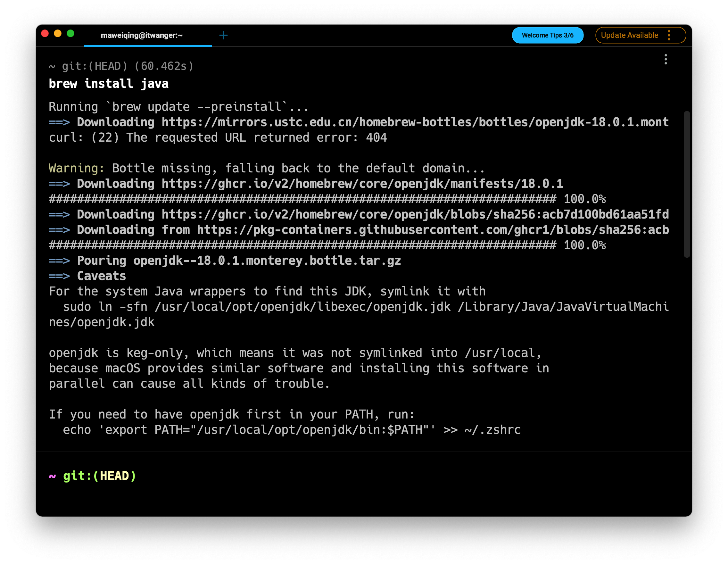Open a new tab with plus icon
The image size is (728, 564).
(223, 35)
